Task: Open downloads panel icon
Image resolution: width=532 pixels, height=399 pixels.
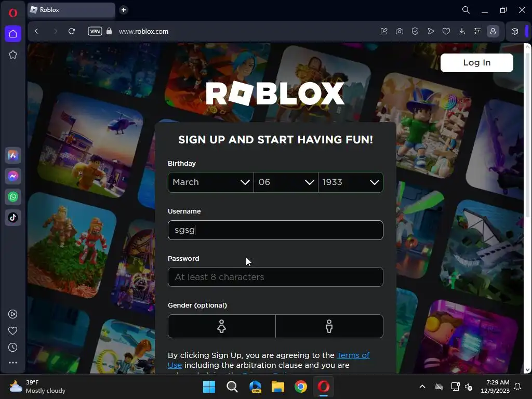Action: (462, 31)
